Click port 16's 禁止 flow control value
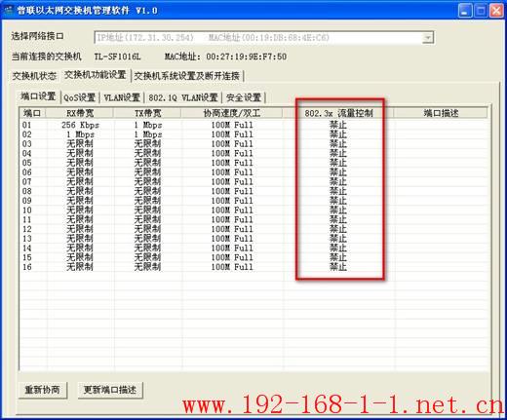Screen dimensions: 507x420 coord(338,267)
